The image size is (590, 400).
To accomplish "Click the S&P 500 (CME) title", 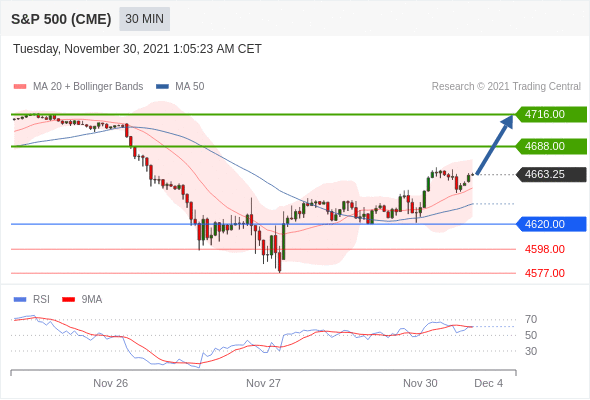I will 61,19.
